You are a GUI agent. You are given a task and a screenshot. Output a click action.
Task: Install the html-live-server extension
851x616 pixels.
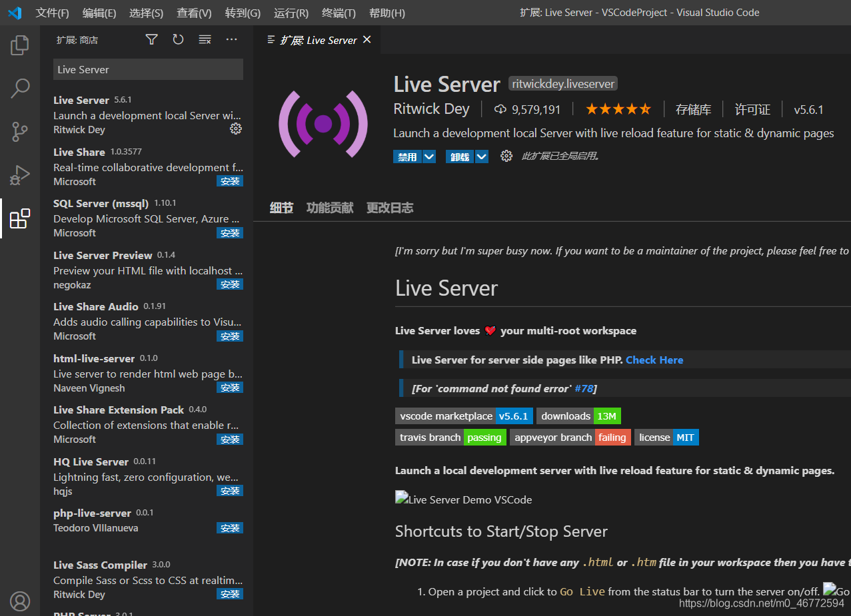(x=230, y=388)
